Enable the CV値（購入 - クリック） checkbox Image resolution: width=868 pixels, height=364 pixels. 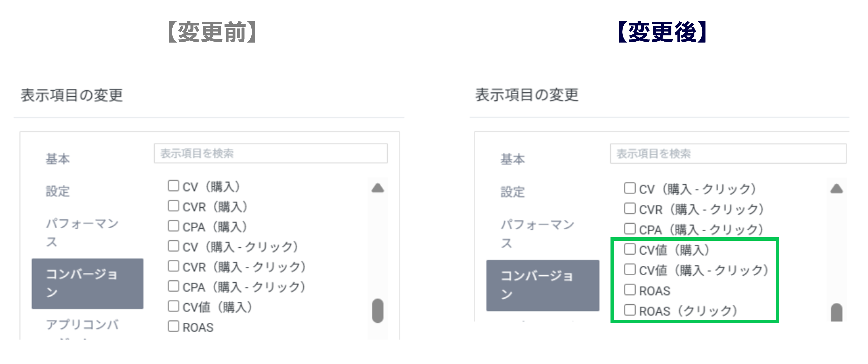pos(629,269)
